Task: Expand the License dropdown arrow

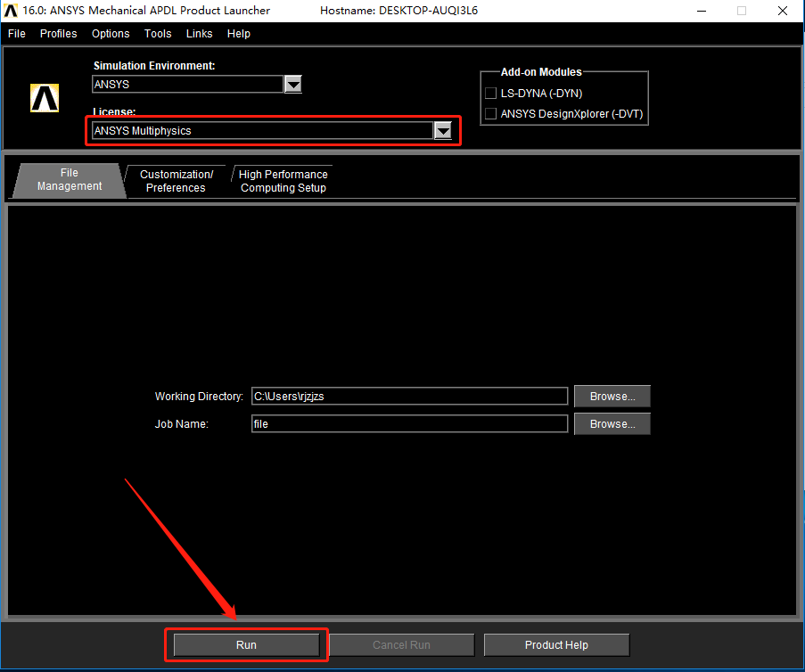Action: point(442,131)
